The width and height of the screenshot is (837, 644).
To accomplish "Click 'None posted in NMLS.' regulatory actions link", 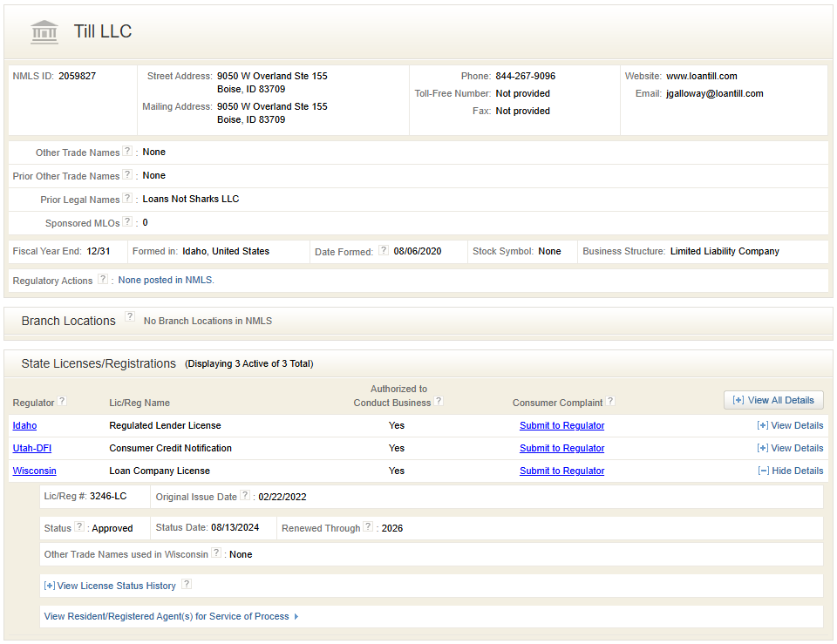I will pyautogui.click(x=166, y=280).
